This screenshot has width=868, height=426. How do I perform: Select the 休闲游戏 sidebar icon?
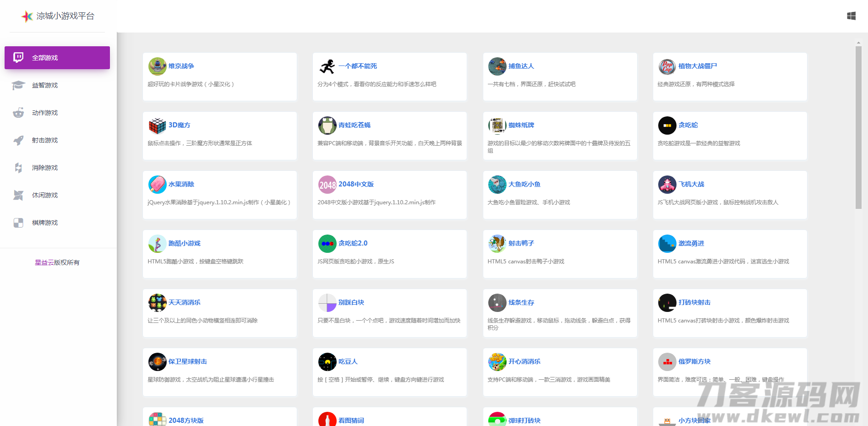click(x=18, y=195)
